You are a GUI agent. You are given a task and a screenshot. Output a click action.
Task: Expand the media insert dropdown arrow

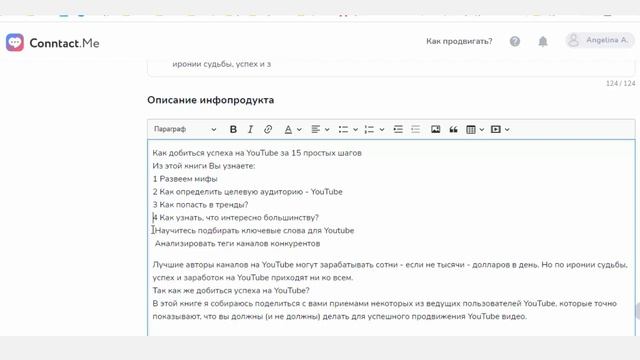[x=507, y=130]
